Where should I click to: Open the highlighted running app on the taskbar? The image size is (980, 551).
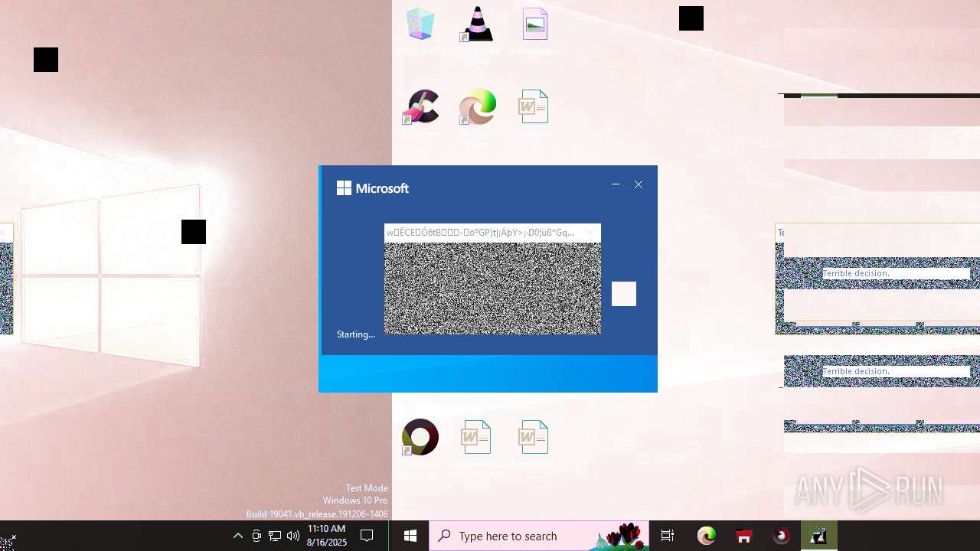[819, 536]
